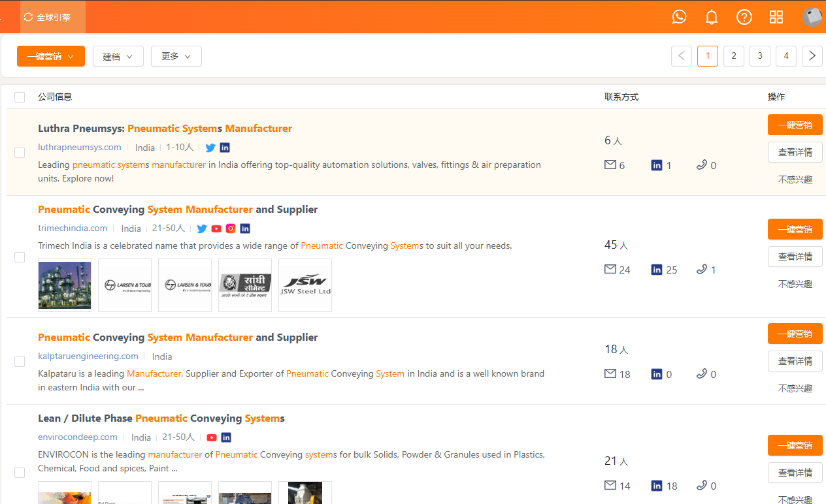Screen dimensions: 826x504
Task: Click email icon showing 24 for Trimech
Action: [610, 270]
